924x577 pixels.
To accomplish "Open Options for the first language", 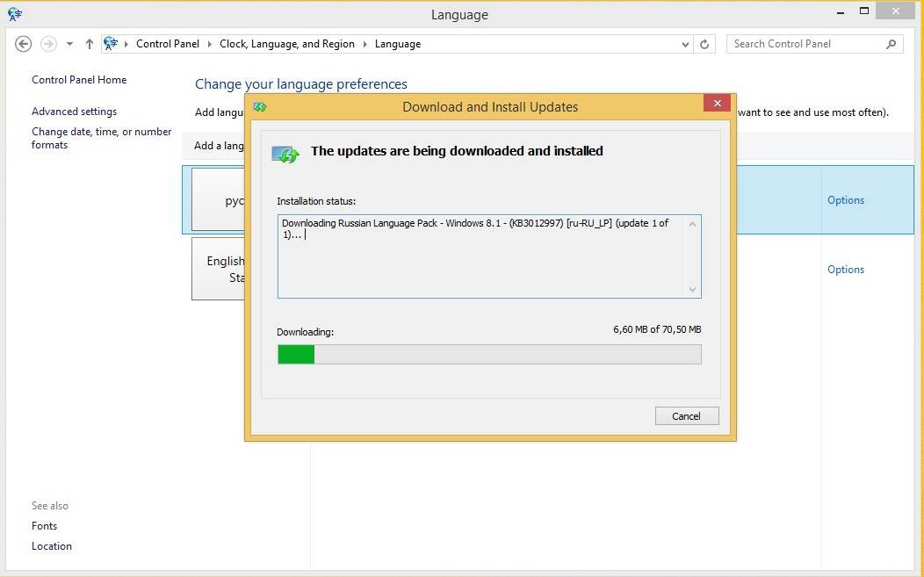I will 845,200.
